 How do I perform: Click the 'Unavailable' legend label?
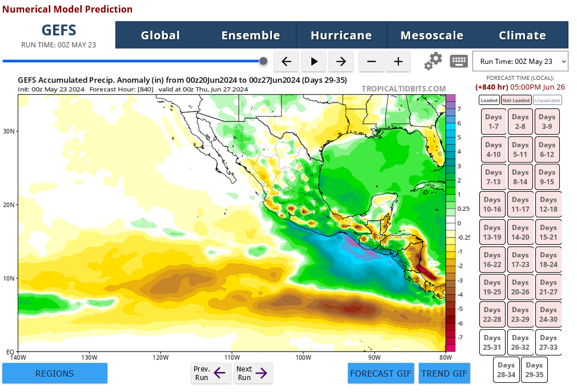pyautogui.click(x=547, y=100)
